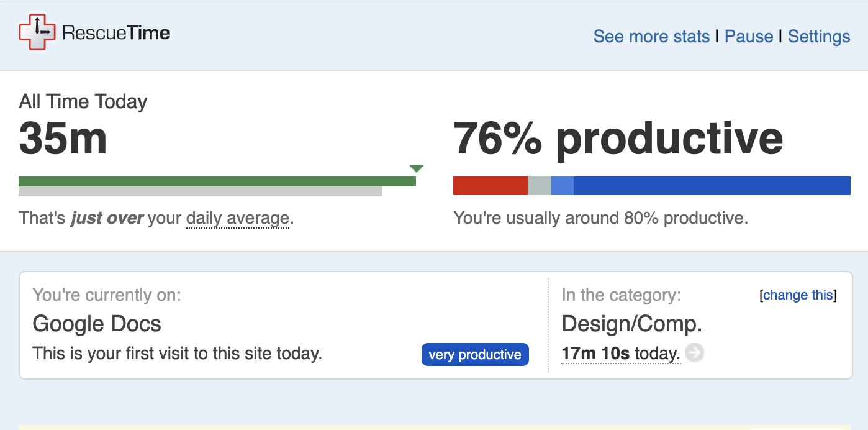Click the 35m total time value

63,138
